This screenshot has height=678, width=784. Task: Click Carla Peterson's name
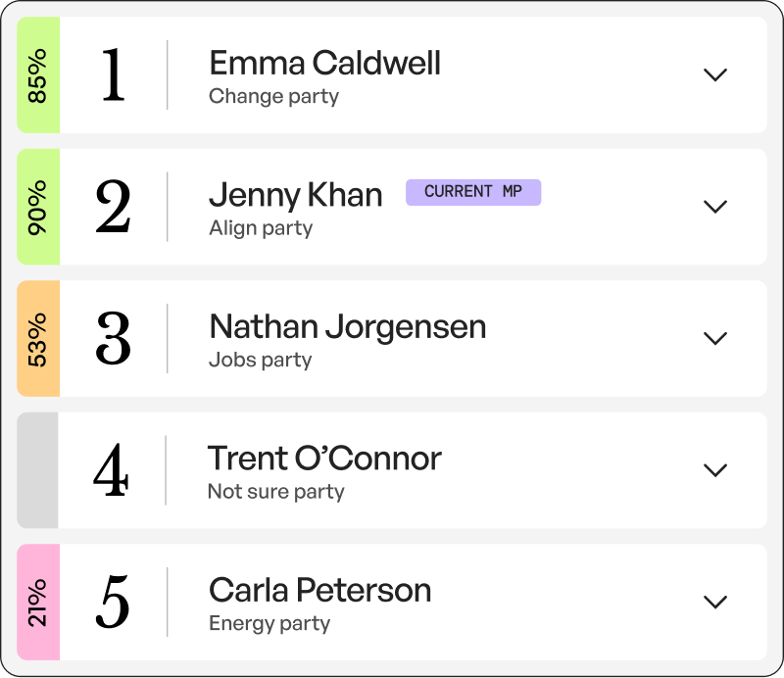(319, 591)
